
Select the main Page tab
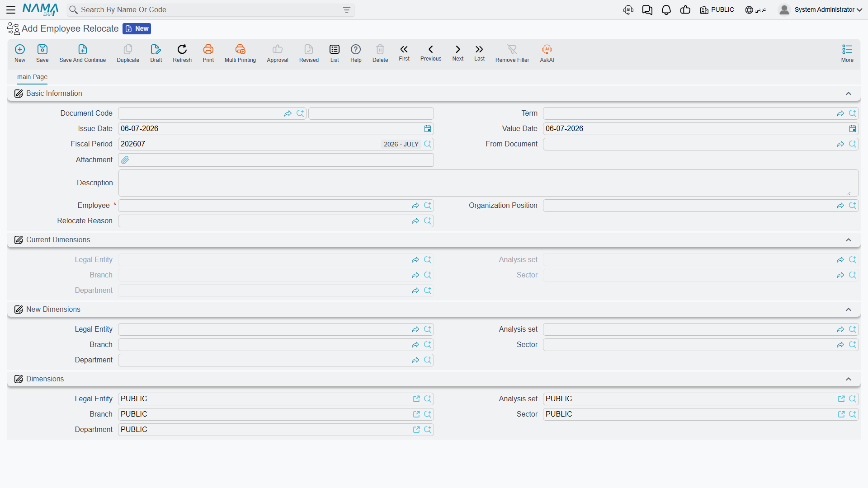32,77
